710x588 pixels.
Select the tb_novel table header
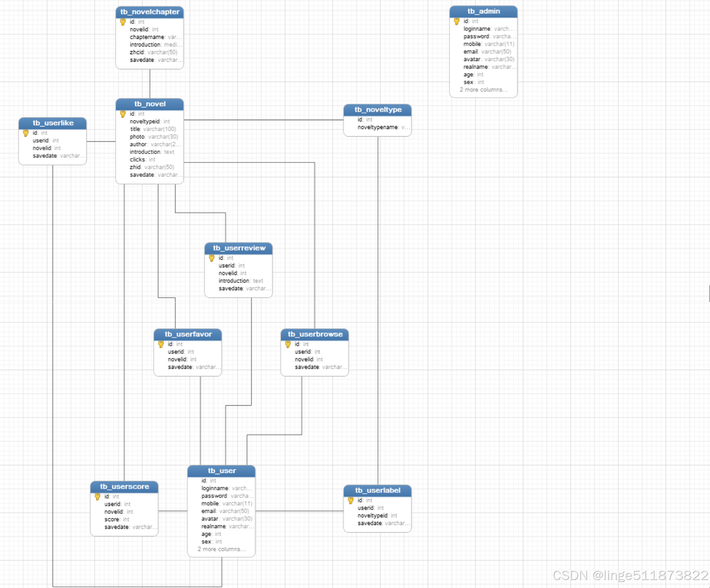click(x=150, y=104)
